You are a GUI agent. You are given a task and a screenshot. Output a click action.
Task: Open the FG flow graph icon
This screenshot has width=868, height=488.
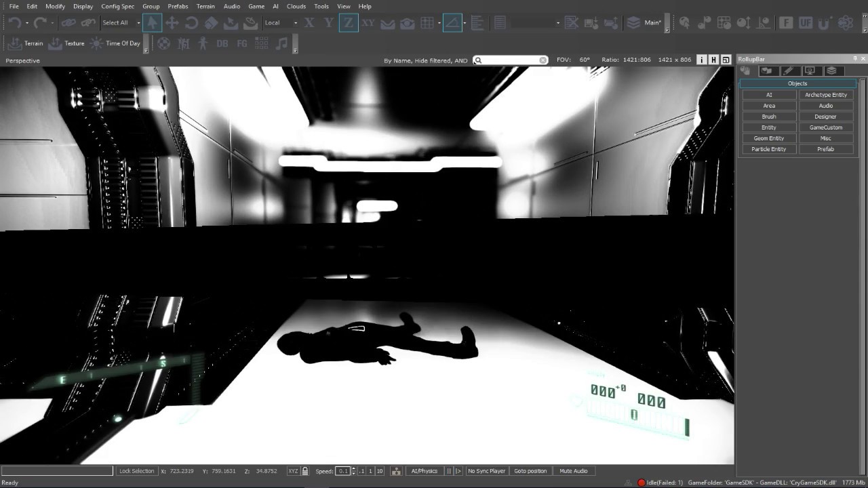coord(241,43)
